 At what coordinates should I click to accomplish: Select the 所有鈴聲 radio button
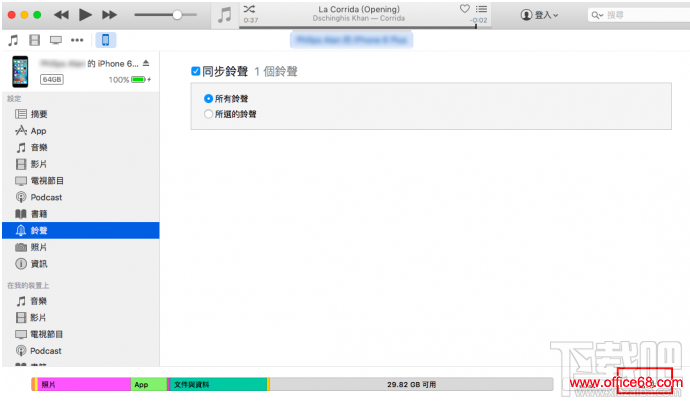click(209, 99)
